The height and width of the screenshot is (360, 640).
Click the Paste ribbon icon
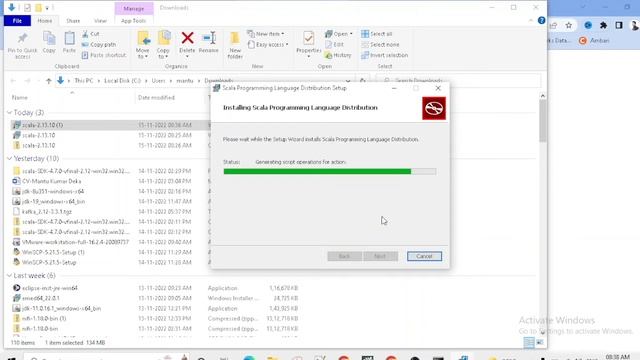click(x=69, y=39)
